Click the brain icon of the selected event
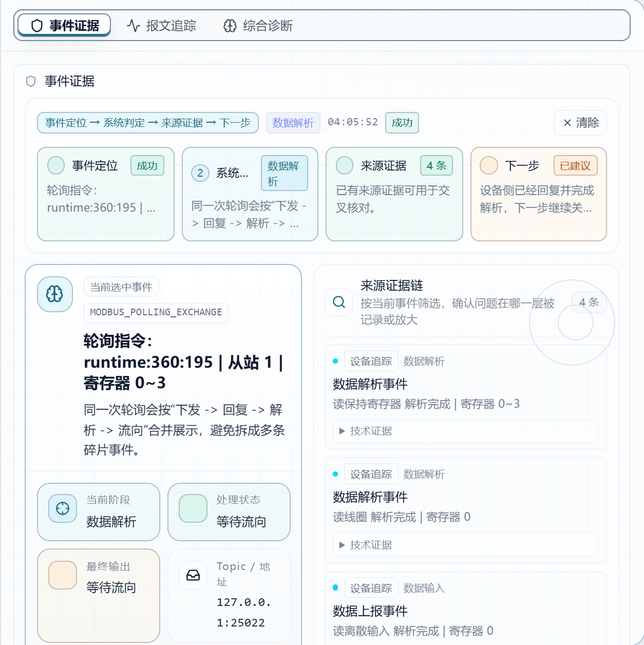644x645 pixels. click(55, 294)
